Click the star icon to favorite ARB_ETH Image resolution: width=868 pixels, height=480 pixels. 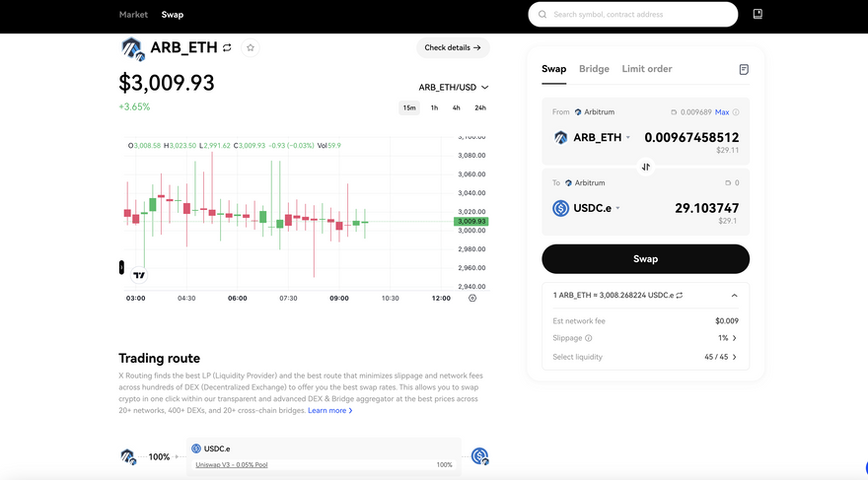coord(251,47)
